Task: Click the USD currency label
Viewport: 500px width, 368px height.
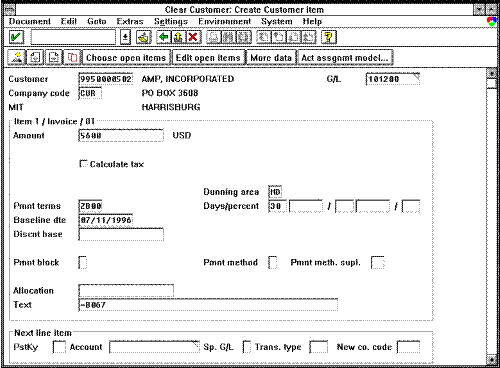Action: [182, 135]
